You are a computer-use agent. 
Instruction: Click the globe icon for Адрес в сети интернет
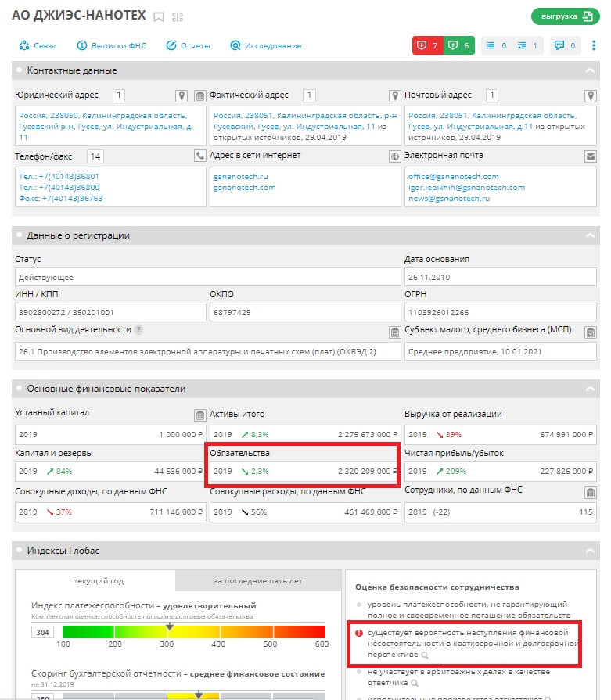(395, 156)
